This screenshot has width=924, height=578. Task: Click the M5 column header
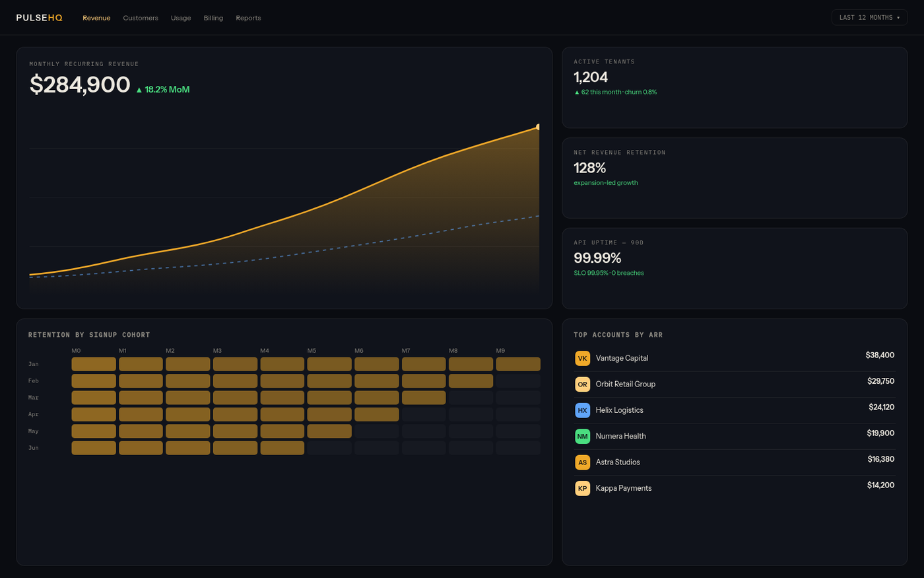click(x=312, y=351)
